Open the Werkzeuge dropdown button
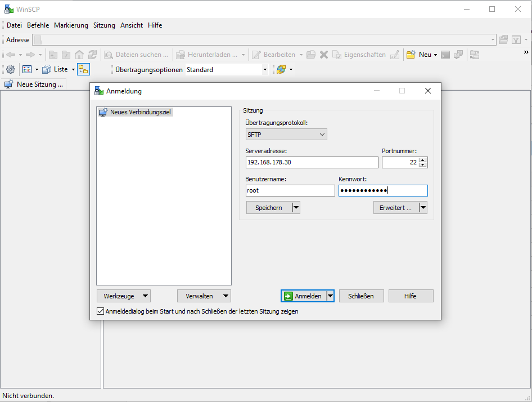532x402 pixels. coord(124,296)
